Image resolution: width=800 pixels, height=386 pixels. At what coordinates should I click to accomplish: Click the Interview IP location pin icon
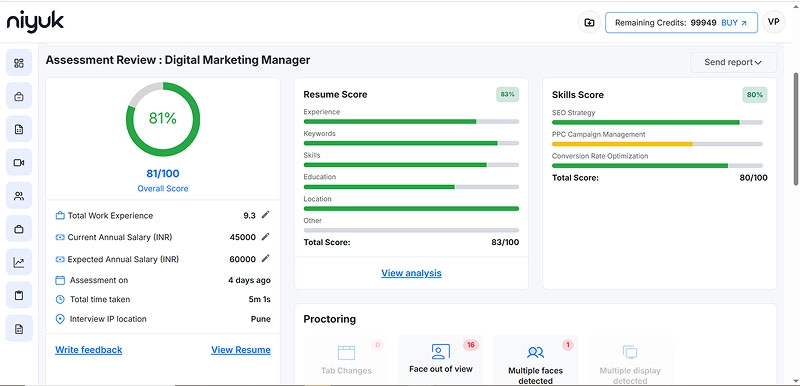(x=60, y=319)
